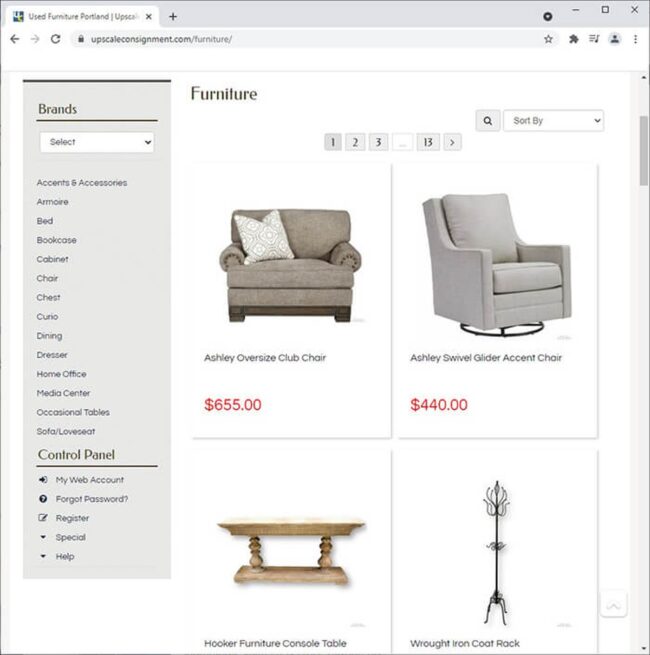This screenshot has height=655, width=650.
Task: Jump to page 13
Action: click(428, 142)
